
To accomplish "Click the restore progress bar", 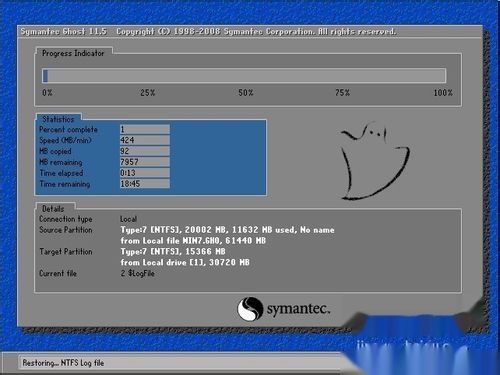I will click(244, 75).
